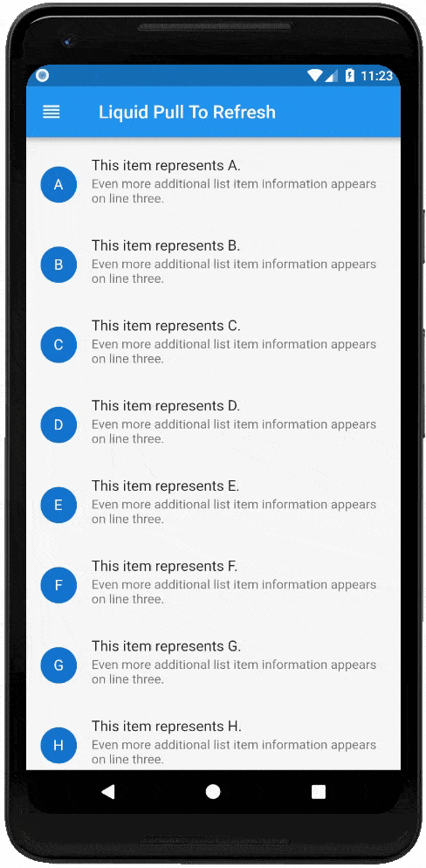Tap the 11:23 clock in status bar

(x=377, y=76)
